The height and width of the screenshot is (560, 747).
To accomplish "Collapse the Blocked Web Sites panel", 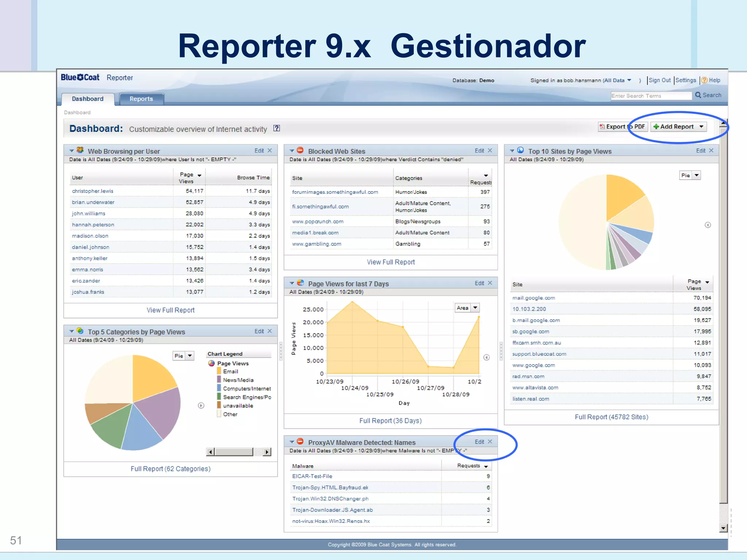I will point(292,151).
